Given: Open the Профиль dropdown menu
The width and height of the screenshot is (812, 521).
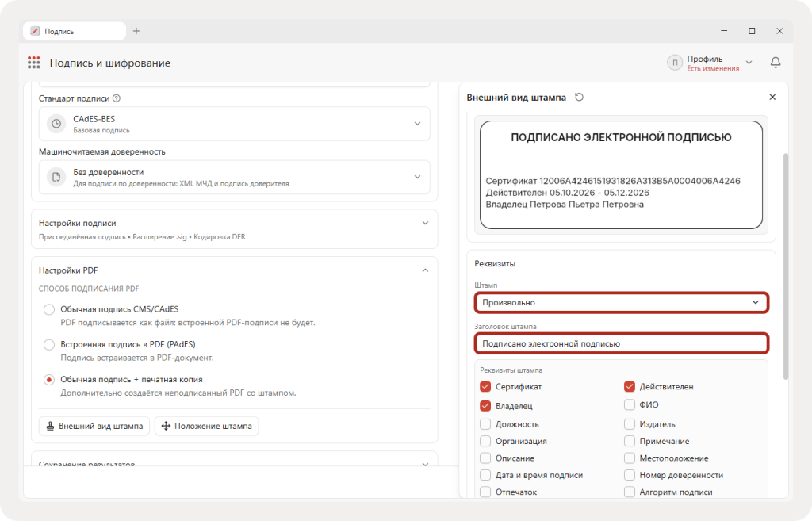Looking at the screenshot, I should (749, 63).
